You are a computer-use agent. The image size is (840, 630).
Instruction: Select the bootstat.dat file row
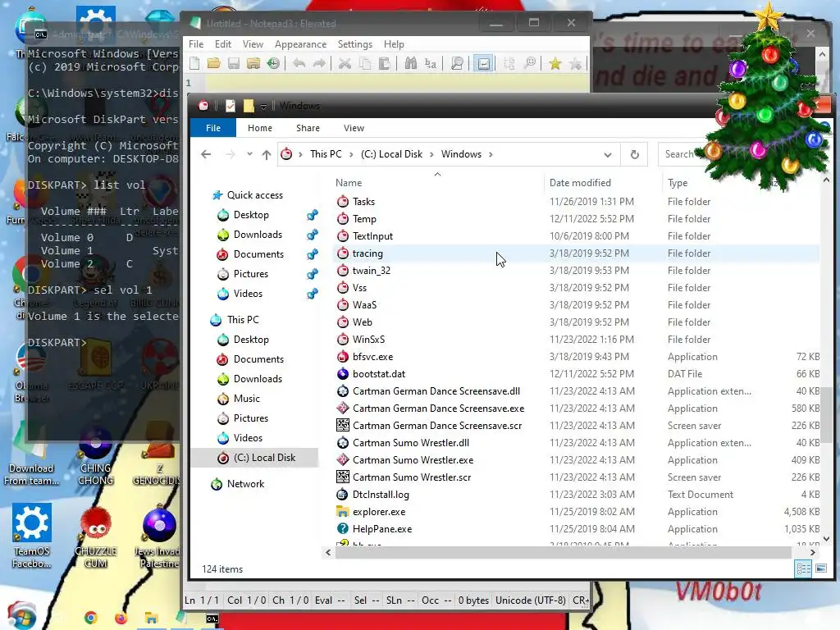point(577,374)
